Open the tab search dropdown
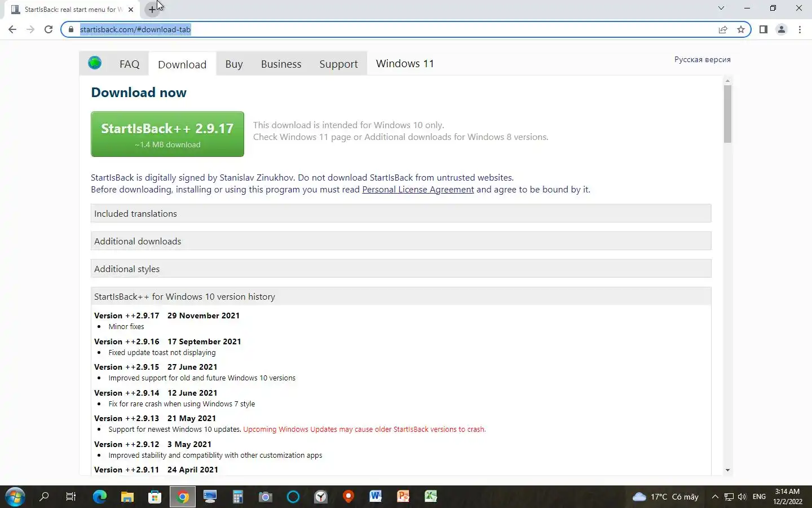 721,8
